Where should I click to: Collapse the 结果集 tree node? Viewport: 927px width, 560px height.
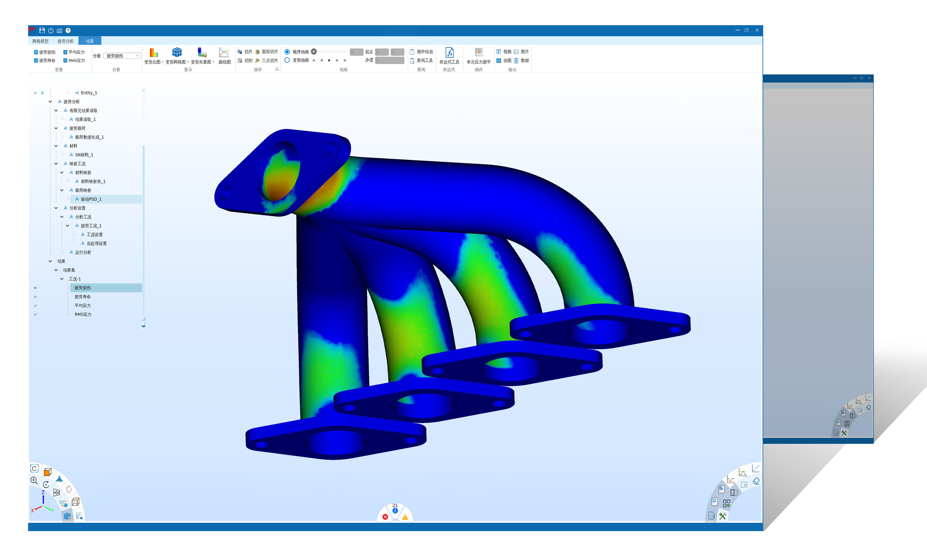56,270
